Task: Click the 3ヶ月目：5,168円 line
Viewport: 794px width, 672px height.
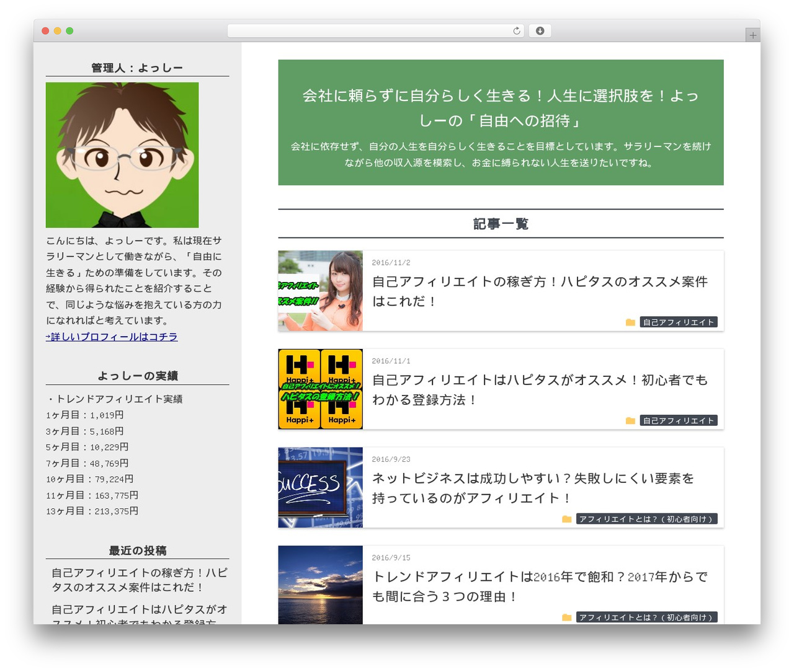Action: pyautogui.click(x=85, y=431)
